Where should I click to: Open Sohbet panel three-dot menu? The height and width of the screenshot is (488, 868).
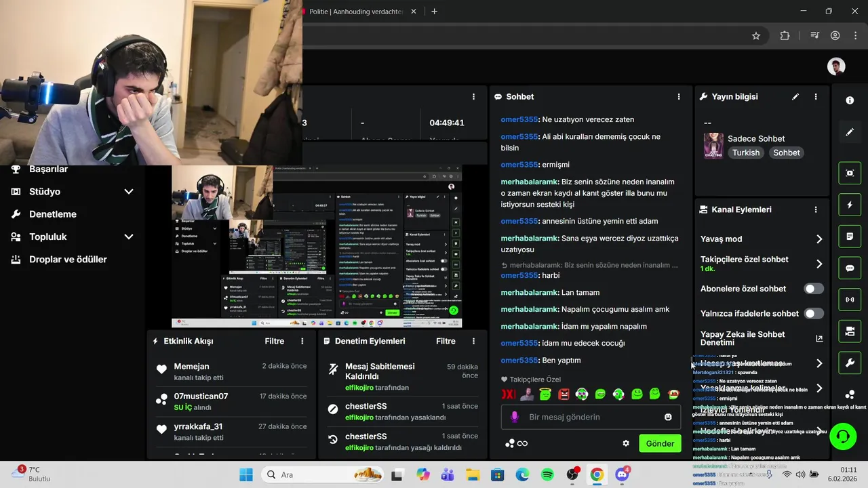pyautogui.click(x=679, y=97)
